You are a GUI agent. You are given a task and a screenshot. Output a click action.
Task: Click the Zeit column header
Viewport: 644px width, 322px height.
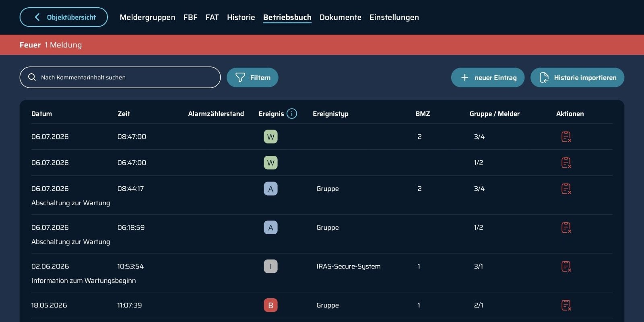[124, 114]
